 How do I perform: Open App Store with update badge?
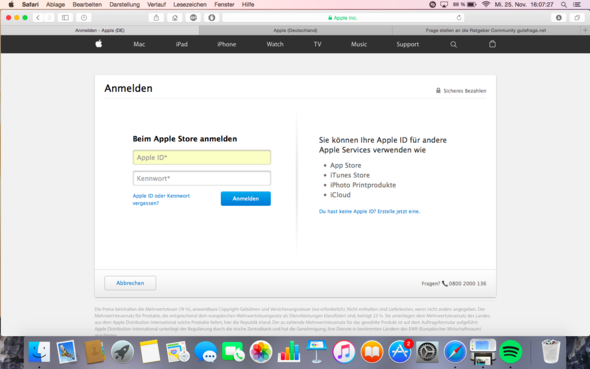[400, 352]
